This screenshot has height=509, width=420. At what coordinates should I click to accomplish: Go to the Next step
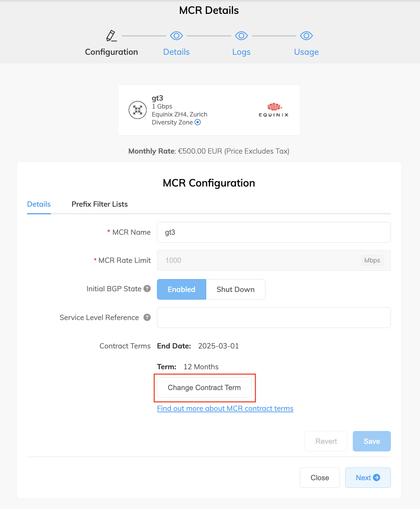click(368, 477)
